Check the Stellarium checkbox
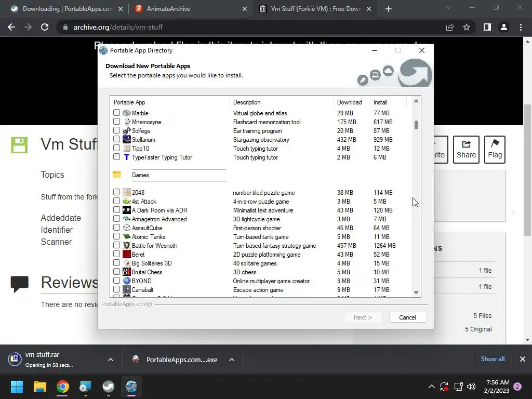The image size is (532, 399). pos(117,139)
